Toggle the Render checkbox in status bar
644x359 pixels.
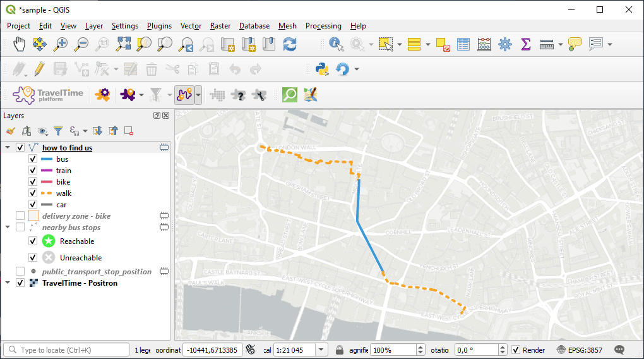point(516,350)
